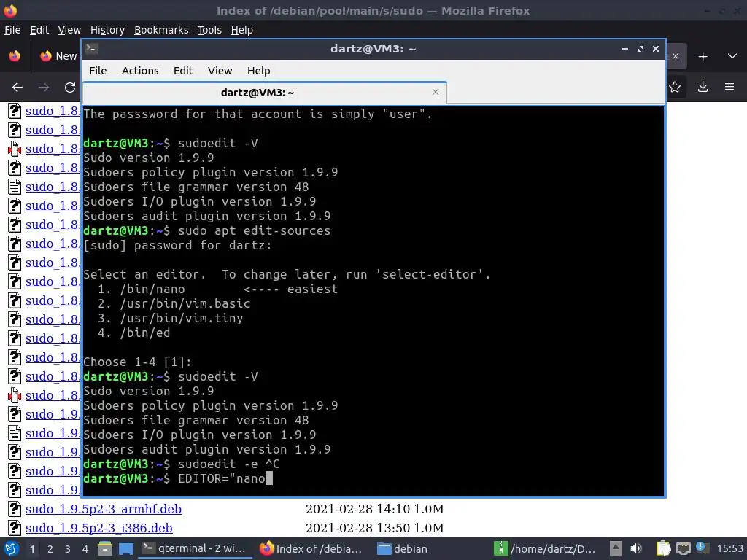Click the '2021-02-28 13:50 1.0M' entry
Image resolution: width=747 pixels, height=560 pixels.
pyautogui.click(x=374, y=528)
